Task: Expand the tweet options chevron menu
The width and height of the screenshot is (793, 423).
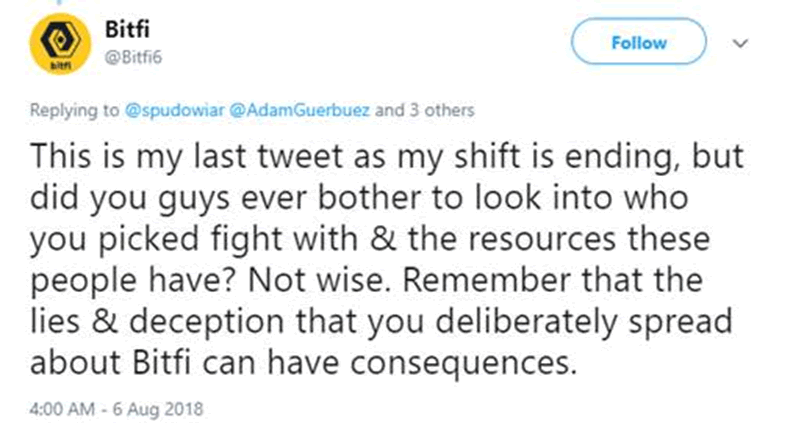Action: (740, 44)
